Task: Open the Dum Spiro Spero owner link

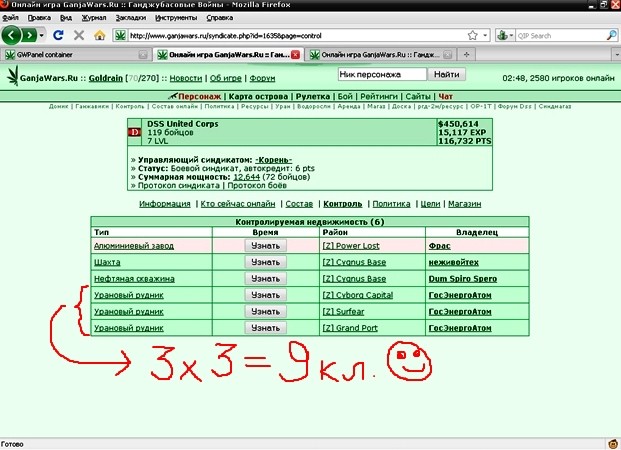Action: pos(463,279)
